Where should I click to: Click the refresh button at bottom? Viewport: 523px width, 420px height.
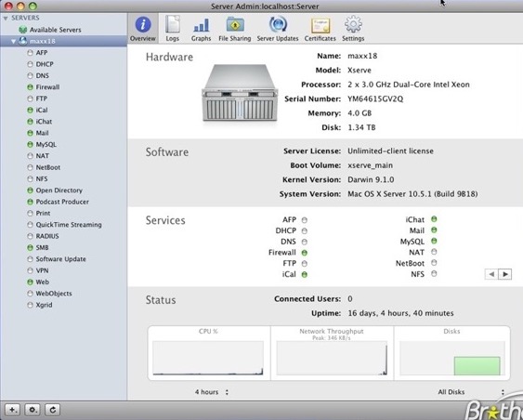[x=52, y=410]
